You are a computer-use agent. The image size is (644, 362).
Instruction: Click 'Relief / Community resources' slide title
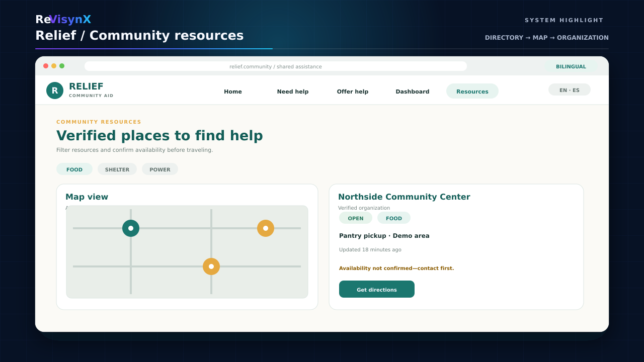139,36
